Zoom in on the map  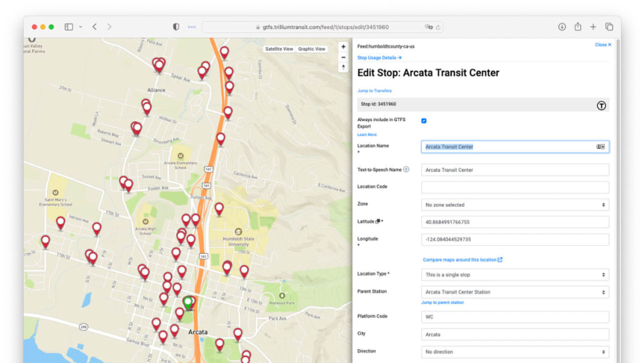(x=343, y=47)
